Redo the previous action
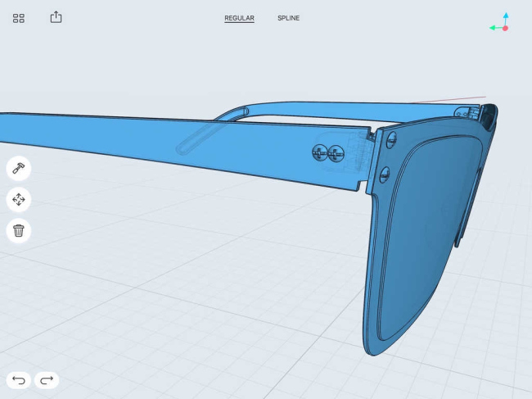532x399 pixels. pyautogui.click(x=47, y=380)
